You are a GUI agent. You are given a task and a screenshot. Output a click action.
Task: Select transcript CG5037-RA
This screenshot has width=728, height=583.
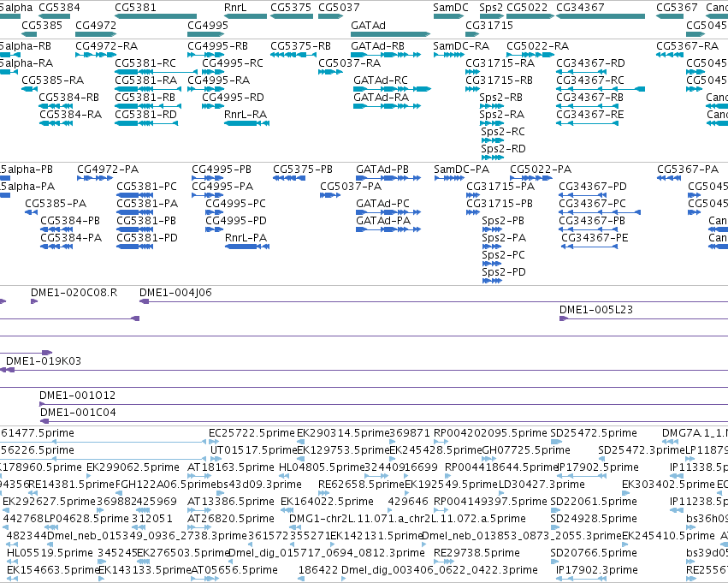(350, 63)
